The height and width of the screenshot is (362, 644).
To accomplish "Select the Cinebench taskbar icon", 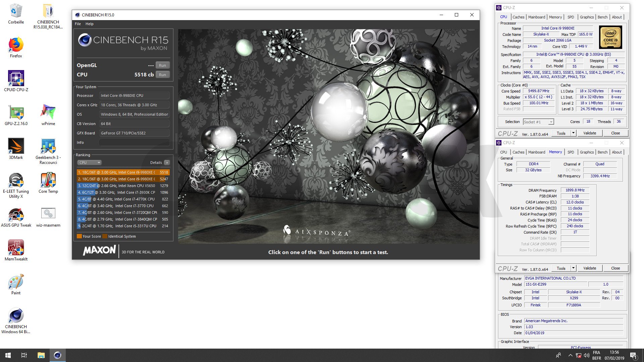I will point(58,355).
